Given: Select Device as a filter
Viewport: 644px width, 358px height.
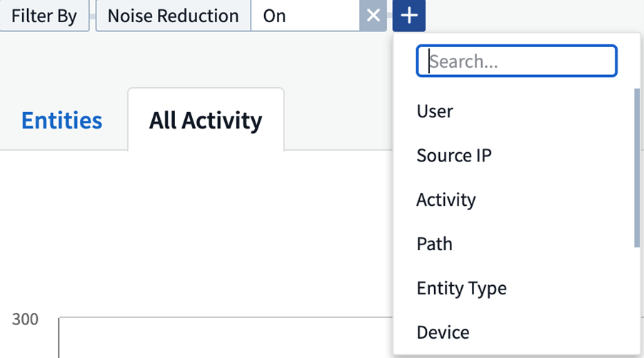Looking at the screenshot, I should click(x=443, y=333).
